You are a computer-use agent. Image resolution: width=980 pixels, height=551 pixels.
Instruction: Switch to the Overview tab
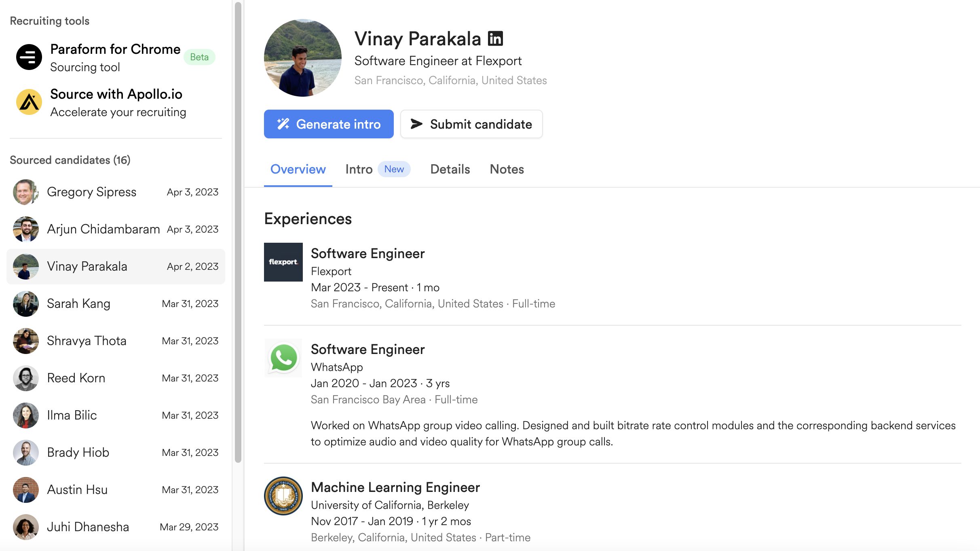[x=298, y=169]
